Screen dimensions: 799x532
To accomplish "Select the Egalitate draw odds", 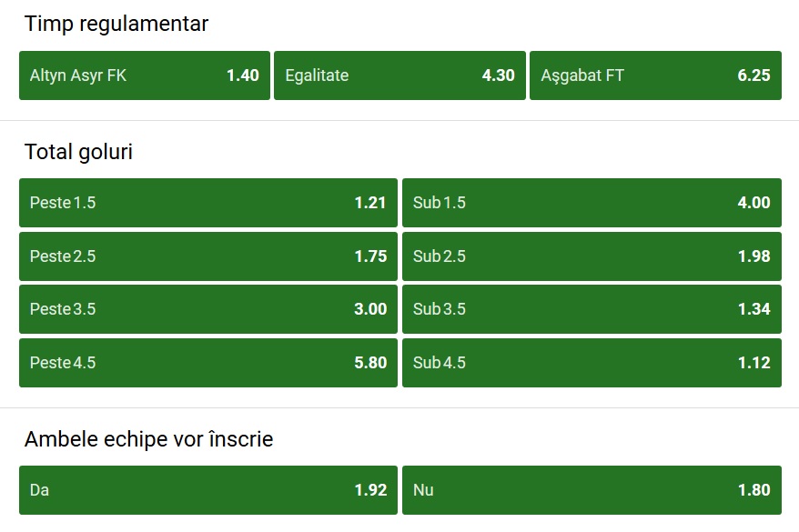I will click(399, 75).
